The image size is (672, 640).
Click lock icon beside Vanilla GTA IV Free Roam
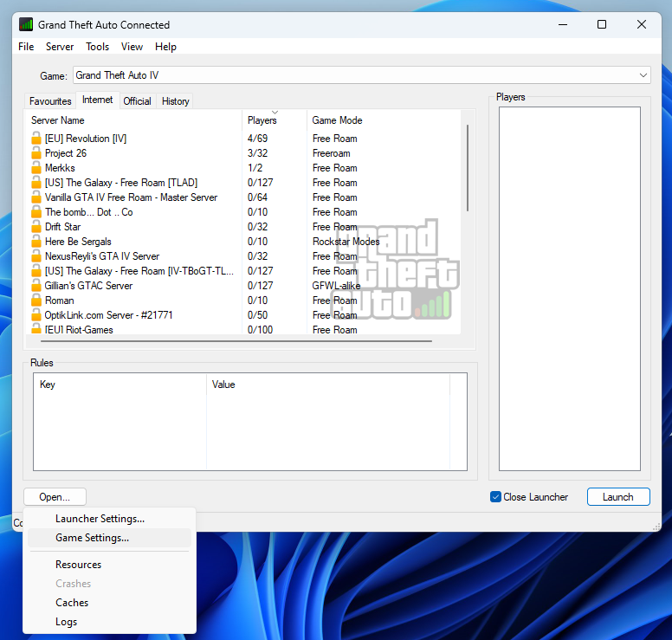tap(36, 197)
